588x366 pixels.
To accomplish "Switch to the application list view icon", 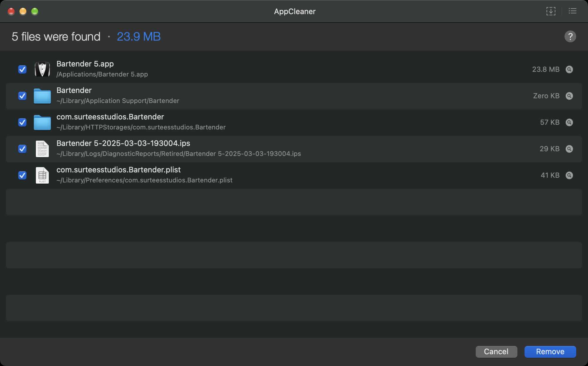I will coord(573,11).
